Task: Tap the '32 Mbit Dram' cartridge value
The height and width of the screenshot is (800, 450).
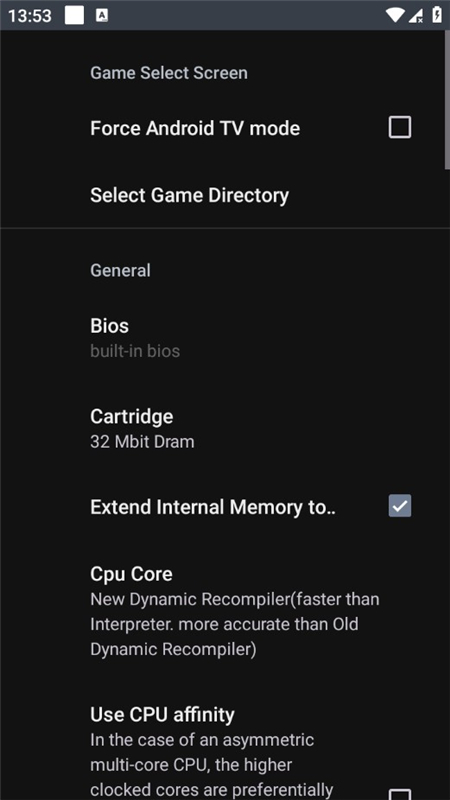Action: pos(142,441)
